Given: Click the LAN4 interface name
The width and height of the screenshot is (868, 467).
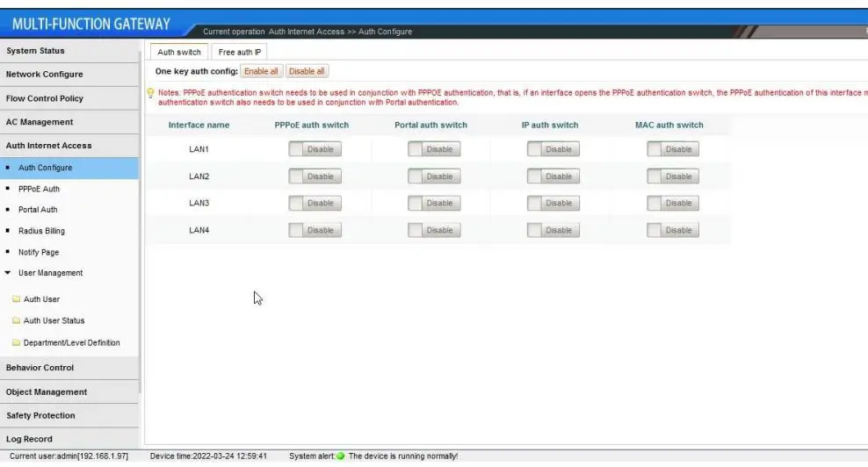Looking at the screenshot, I should [x=199, y=230].
